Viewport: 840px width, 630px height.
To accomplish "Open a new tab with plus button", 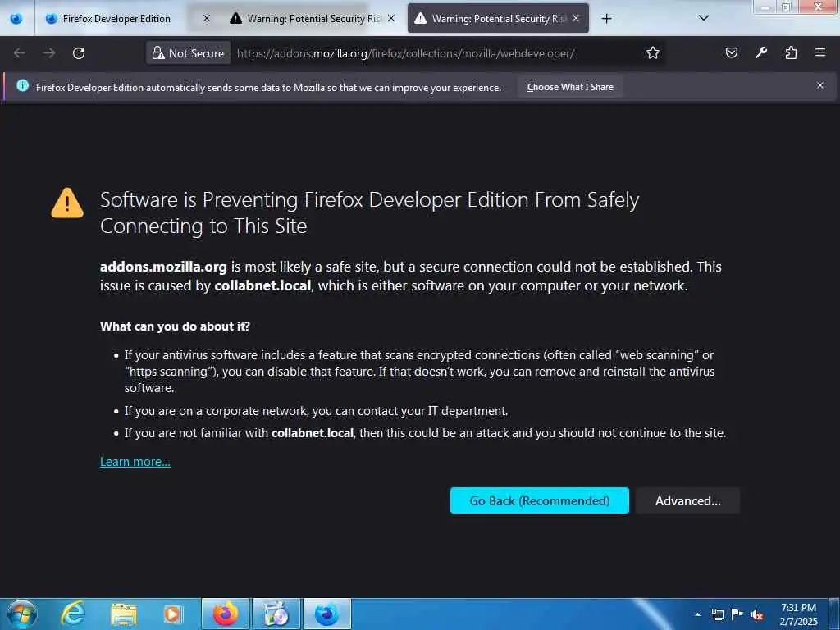I will [x=606, y=19].
